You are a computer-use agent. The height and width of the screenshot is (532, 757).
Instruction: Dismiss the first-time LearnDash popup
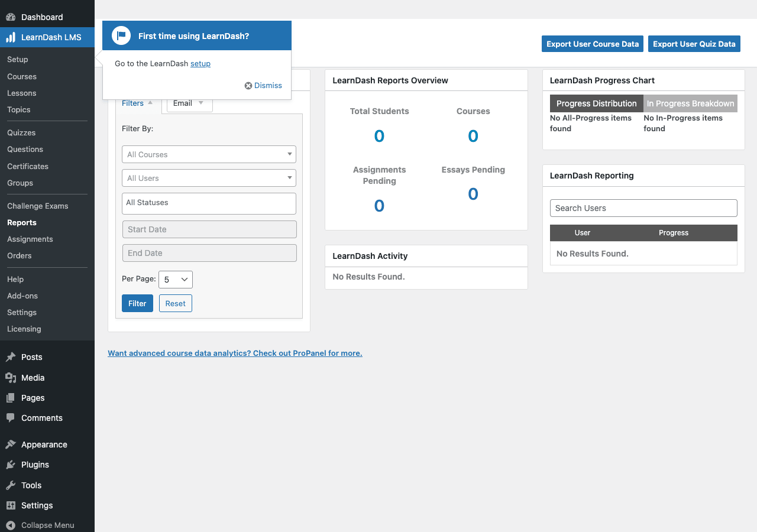[263, 86]
